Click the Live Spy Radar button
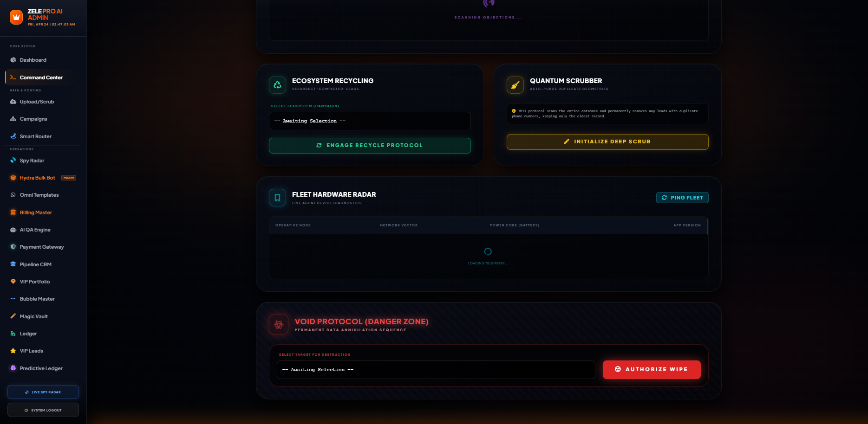This screenshot has height=424, width=868. coord(43,392)
